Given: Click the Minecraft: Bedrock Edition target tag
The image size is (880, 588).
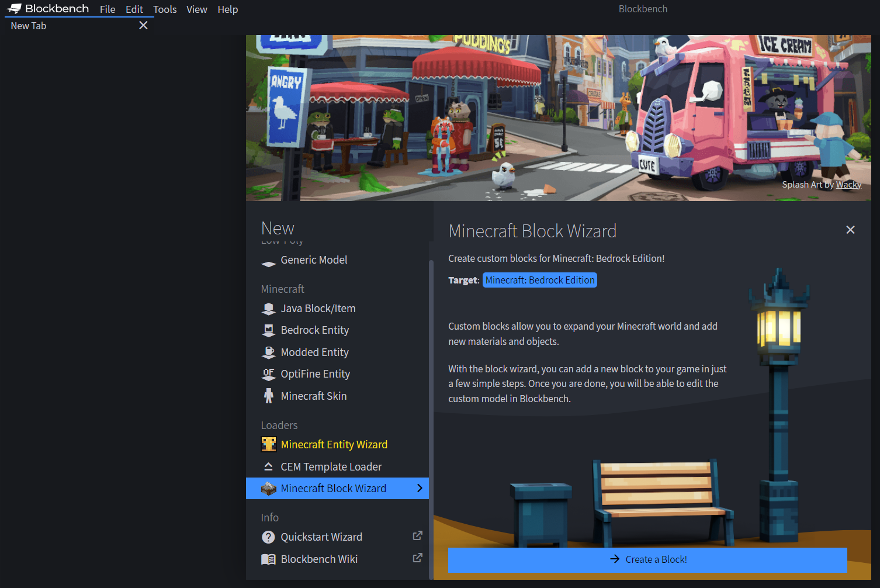Looking at the screenshot, I should pos(540,281).
